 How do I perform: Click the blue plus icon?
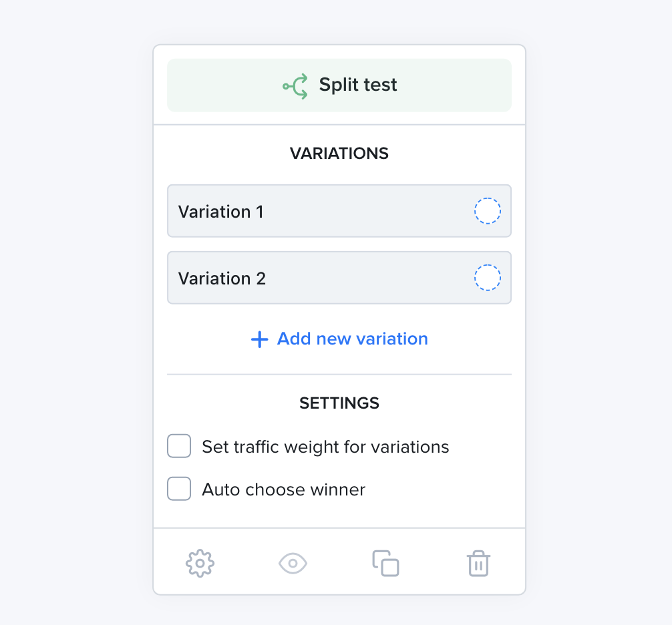coord(260,339)
